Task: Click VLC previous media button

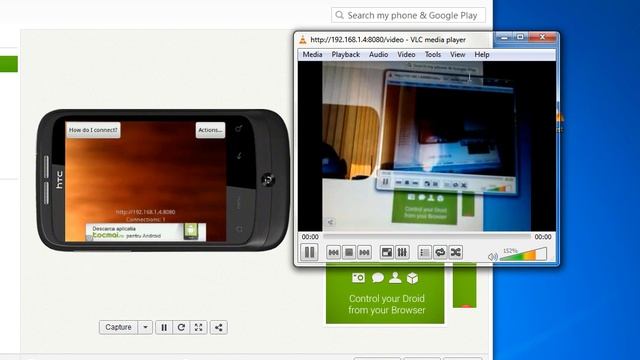Action: pos(333,253)
